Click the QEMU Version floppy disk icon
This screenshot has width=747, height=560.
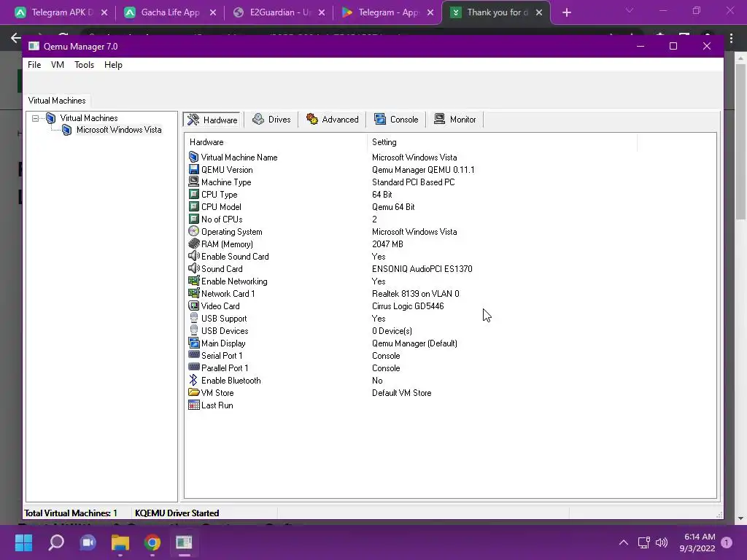(x=193, y=169)
